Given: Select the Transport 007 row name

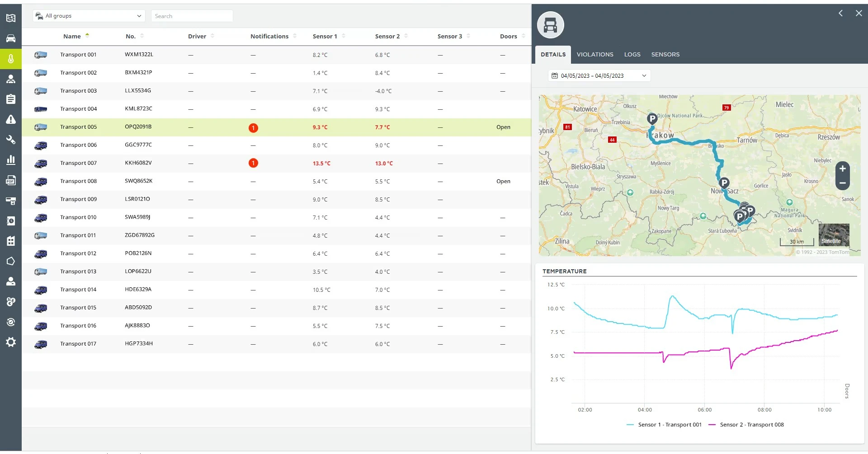Looking at the screenshot, I should click(x=78, y=163).
